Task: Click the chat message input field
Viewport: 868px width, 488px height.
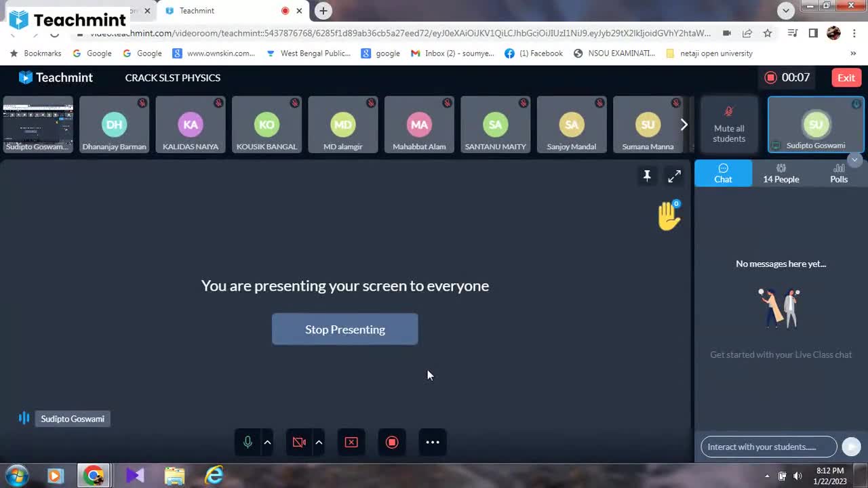Action: point(769,447)
